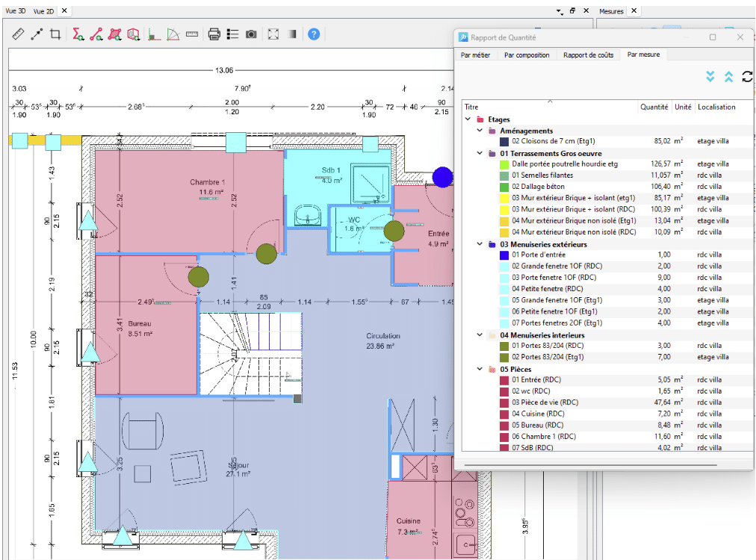Add a sum quantity measurement
Screen dimensions: 756x560
[x=78, y=34]
